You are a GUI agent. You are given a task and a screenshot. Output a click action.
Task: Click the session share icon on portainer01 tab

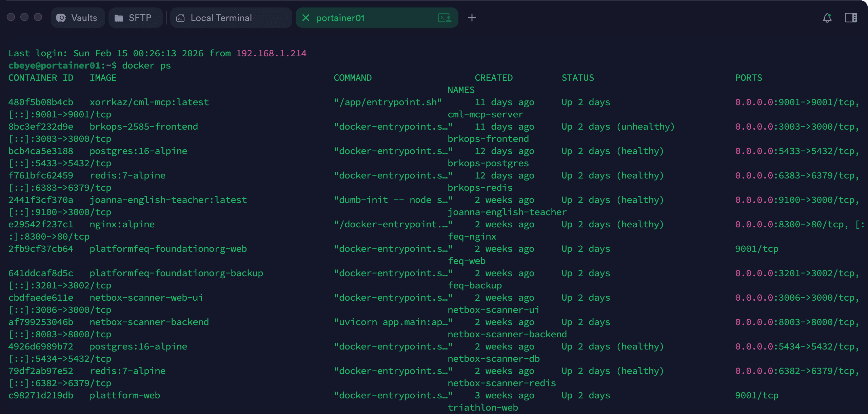pos(445,18)
